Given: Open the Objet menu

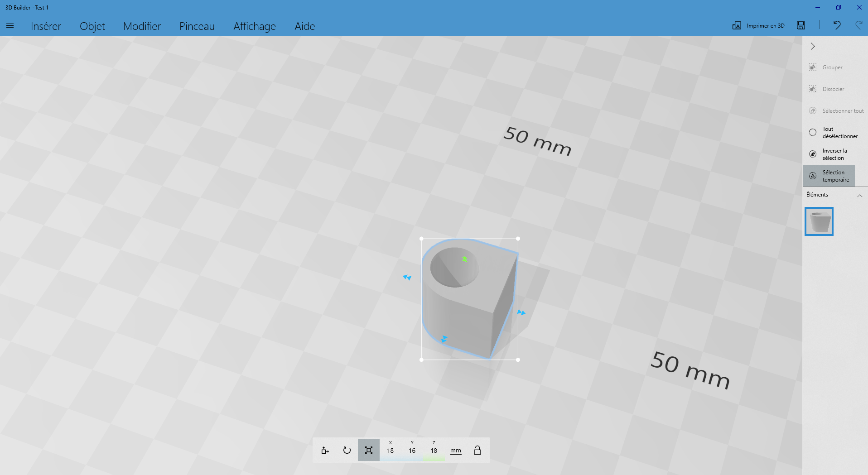Looking at the screenshot, I should tap(92, 26).
